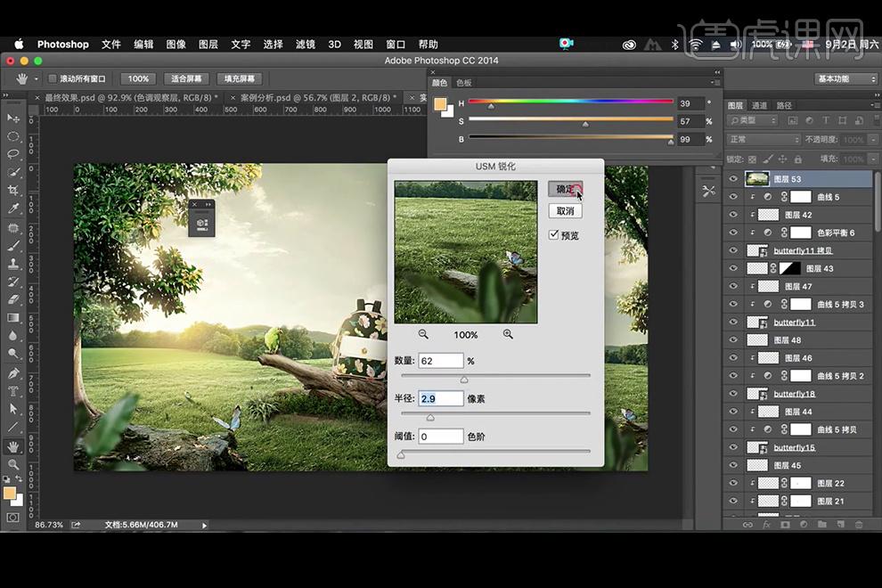The image size is (882, 588).
Task: Select the Lasso tool
Action: [13, 154]
